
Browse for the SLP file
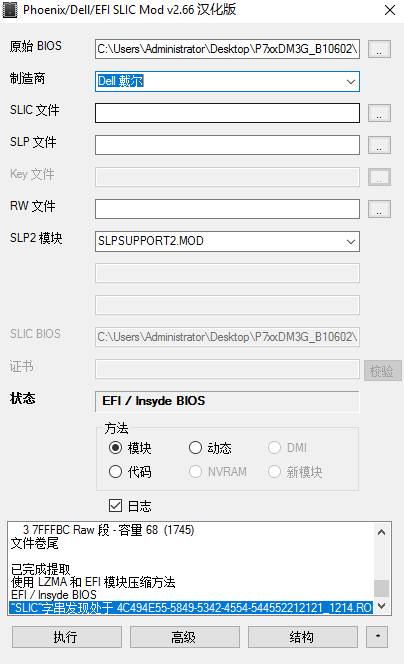(379, 145)
